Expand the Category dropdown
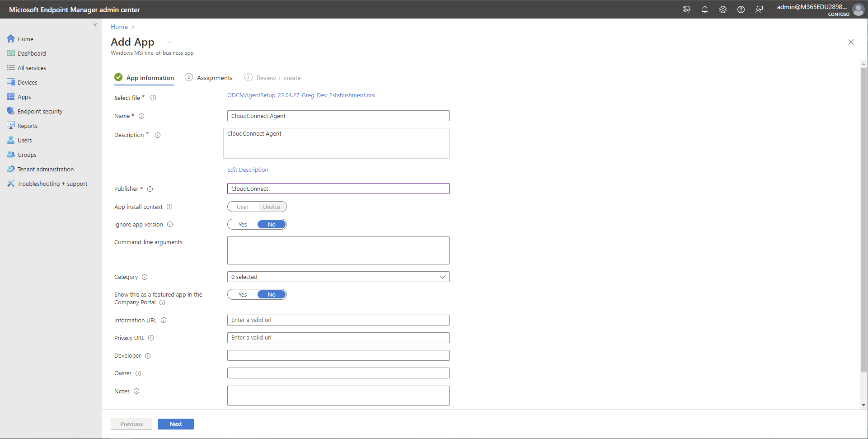 click(338, 277)
